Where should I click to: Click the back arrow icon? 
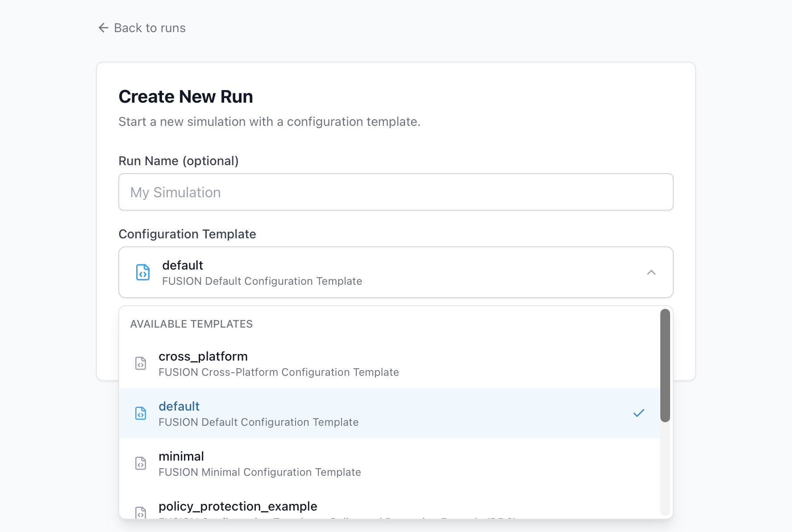103,28
